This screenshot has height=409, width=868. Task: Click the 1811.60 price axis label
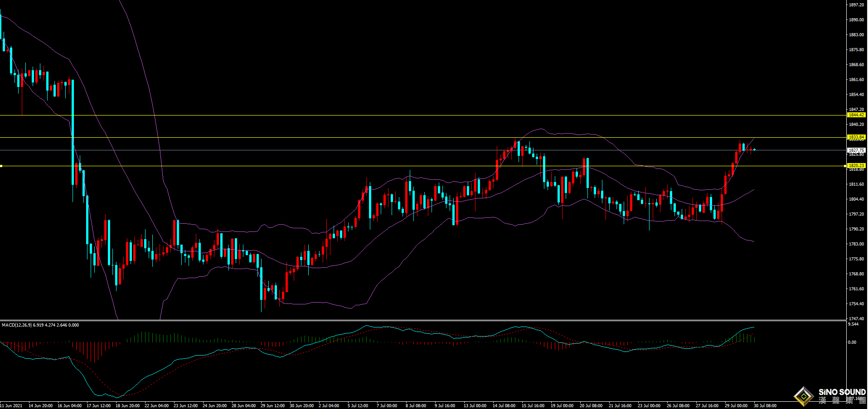(856, 184)
